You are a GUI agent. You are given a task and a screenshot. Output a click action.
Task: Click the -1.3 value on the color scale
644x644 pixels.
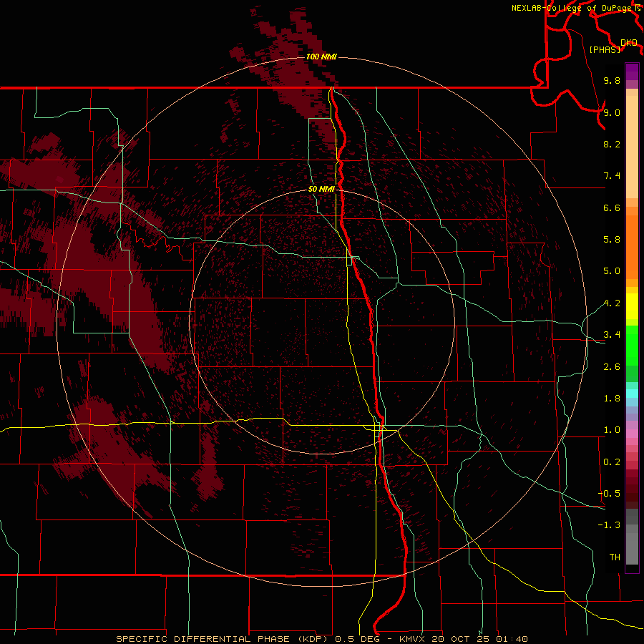609,525
